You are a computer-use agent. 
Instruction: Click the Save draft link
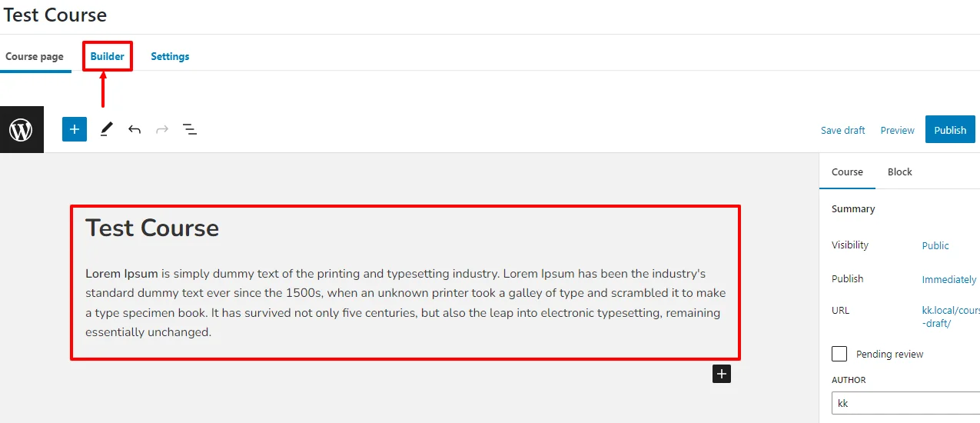click(x=842, y=130)
